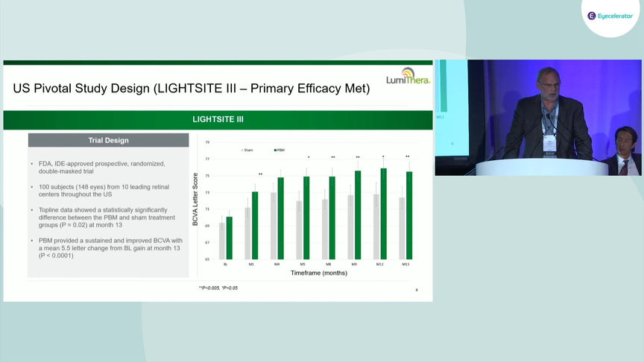
Task: Click the 'M9' x-axis tick label
Action: [354, 264]
